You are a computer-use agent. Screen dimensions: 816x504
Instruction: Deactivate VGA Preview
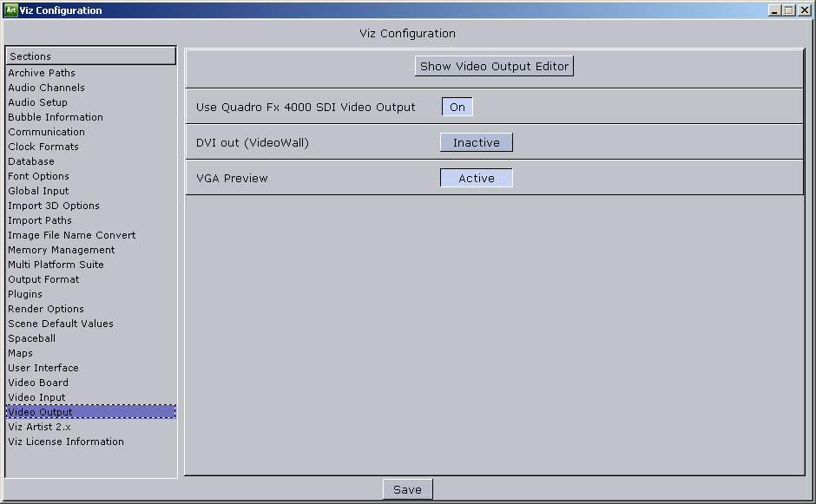476,177
